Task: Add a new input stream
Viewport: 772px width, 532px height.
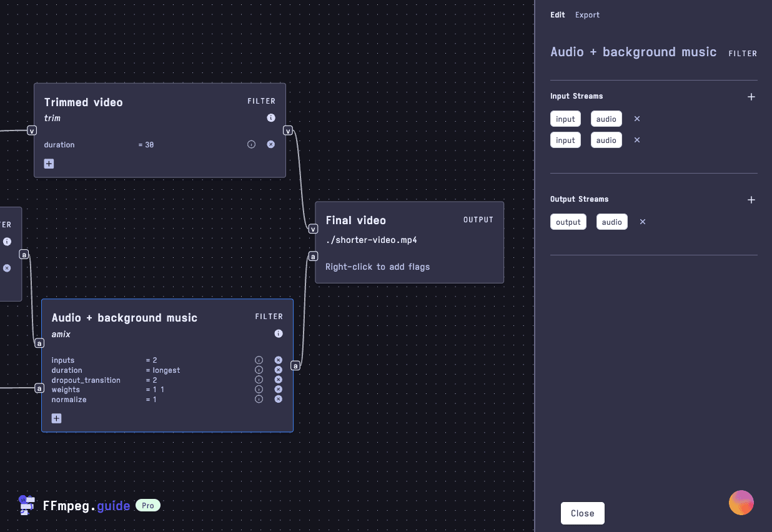Action: tap(751, 97)
